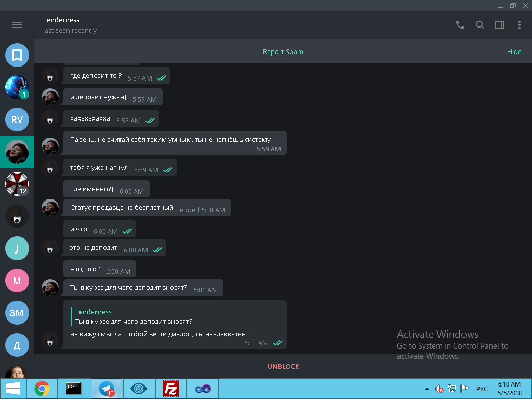The image size is (532, 399).
Task: Switch the РУС input language indicator
Action: point(482,389)
